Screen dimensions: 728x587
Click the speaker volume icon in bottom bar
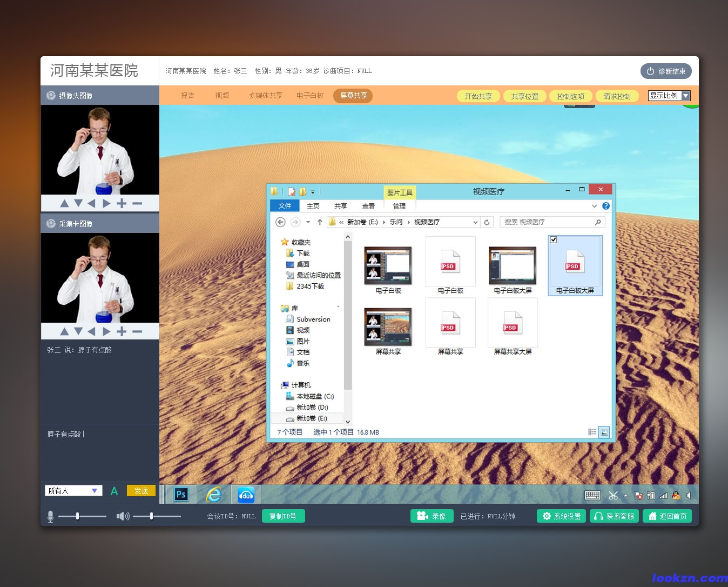click(123, 516)
